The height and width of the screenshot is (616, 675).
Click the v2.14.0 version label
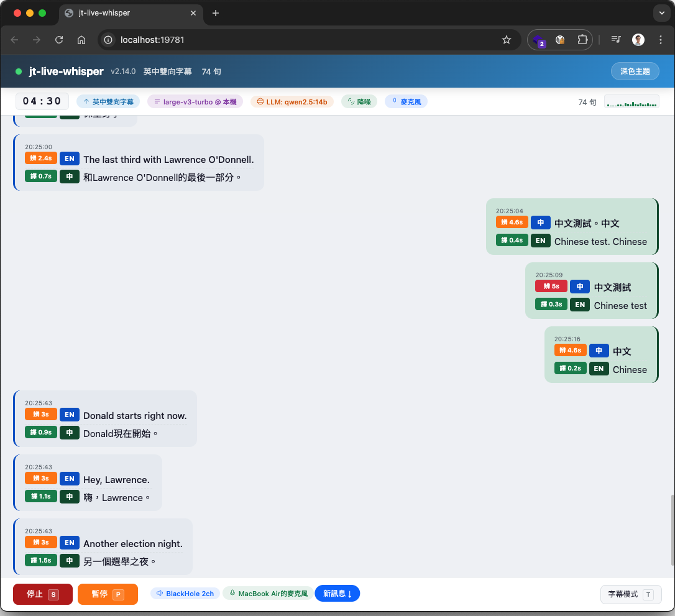coord(123,71)
